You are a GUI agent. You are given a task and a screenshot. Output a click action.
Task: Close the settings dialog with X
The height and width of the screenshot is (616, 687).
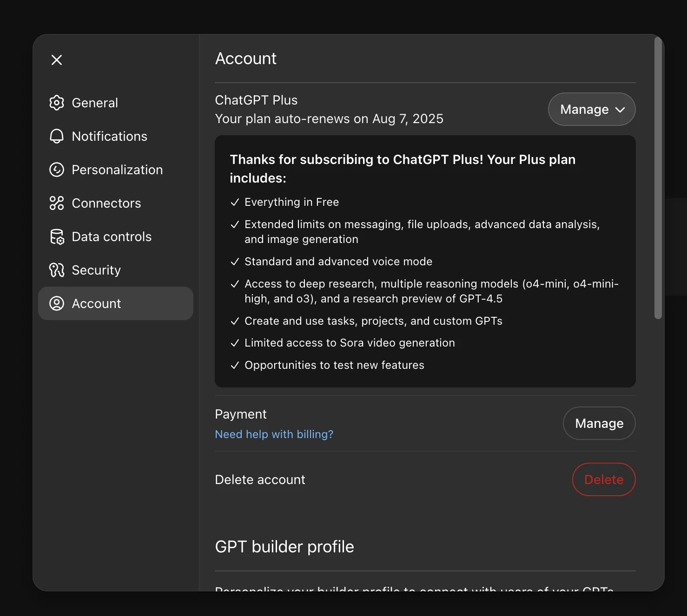point(57,60)
